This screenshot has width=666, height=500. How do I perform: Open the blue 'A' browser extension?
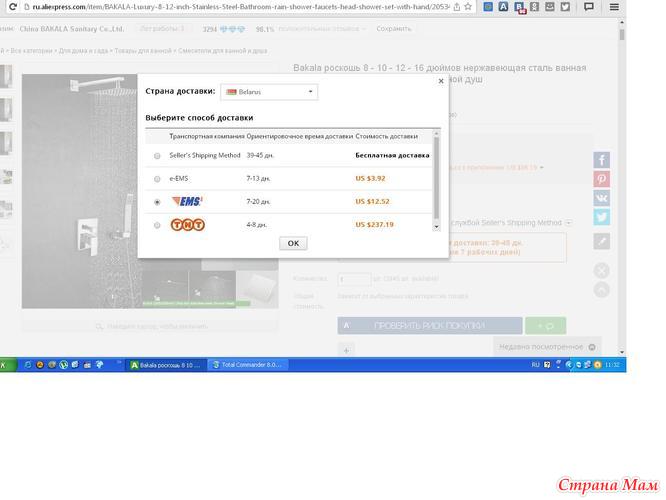pos(503,7)
